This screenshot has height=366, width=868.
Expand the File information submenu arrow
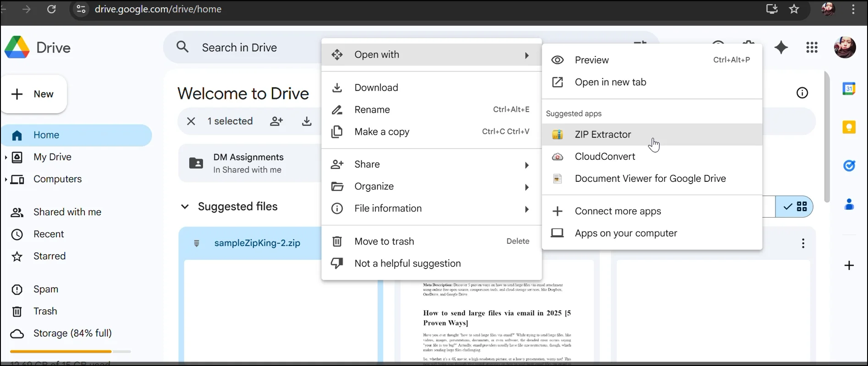pyautogui.click(x=527, y=209)
